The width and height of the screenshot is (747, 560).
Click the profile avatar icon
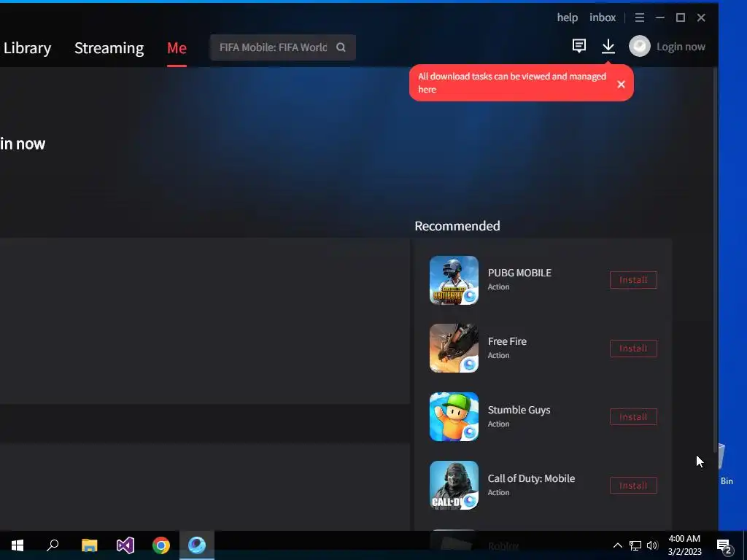point(639,46)
